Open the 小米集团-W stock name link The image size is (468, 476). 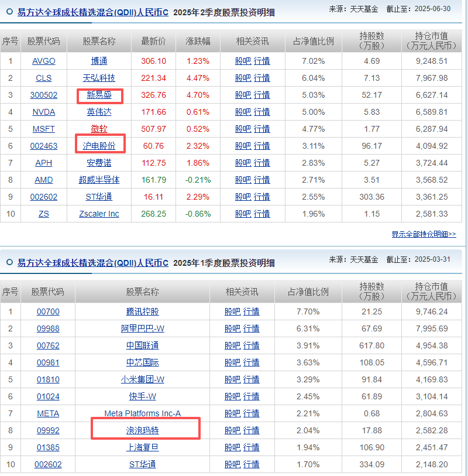[142, 380]
